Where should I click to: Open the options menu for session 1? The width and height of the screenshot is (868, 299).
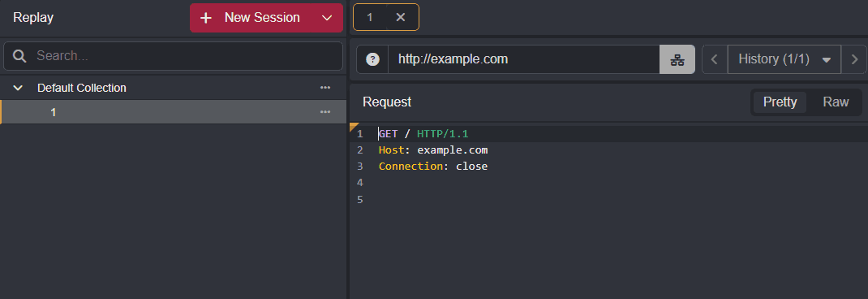(x=325, y=112)
